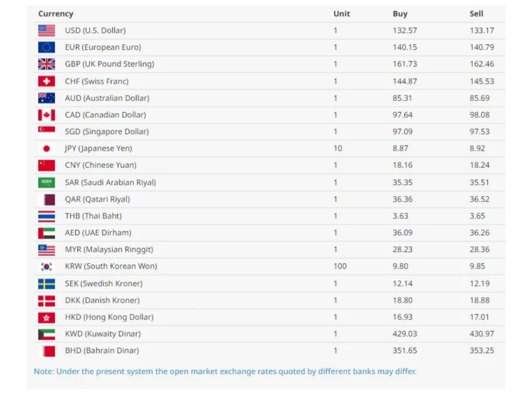Click the UK Pound Sterling flag
Viewport: 532px width, 397px height.
[46, 64]
